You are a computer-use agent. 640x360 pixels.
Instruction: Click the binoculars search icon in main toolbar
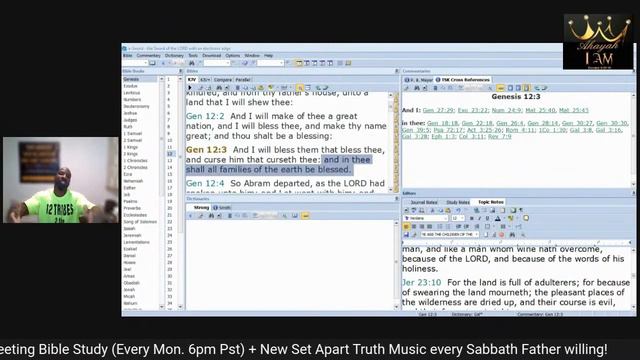coord(191,63)
